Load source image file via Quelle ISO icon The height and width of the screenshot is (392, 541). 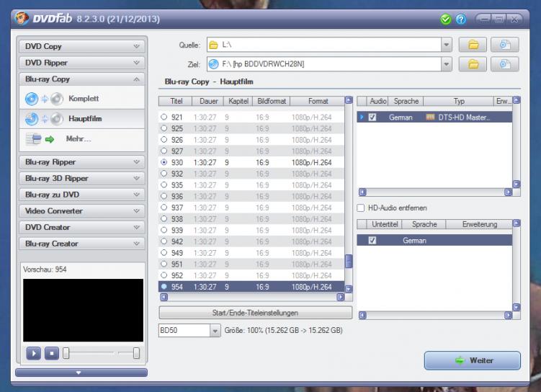click(x=505, y=45)
